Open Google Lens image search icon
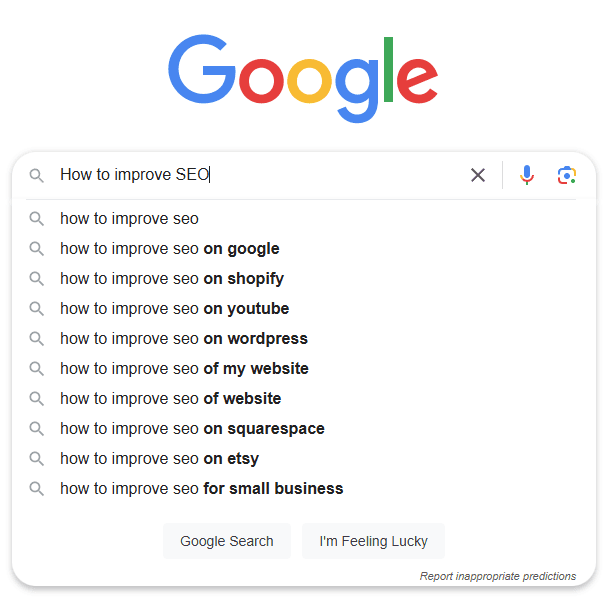The width and height of the screenshot is (608, 602). (x=567, y=175)
